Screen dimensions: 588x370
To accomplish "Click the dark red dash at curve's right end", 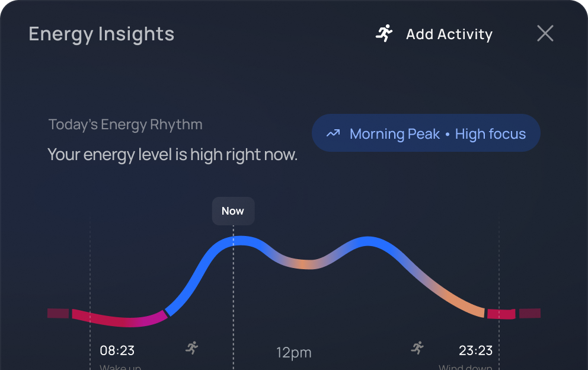I will pyautogui.click(x=529, y=313).
